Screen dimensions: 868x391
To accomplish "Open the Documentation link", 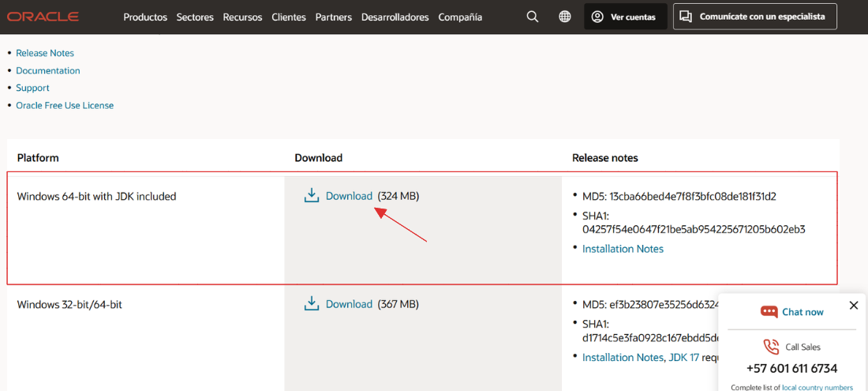I will tap(48, 71).
